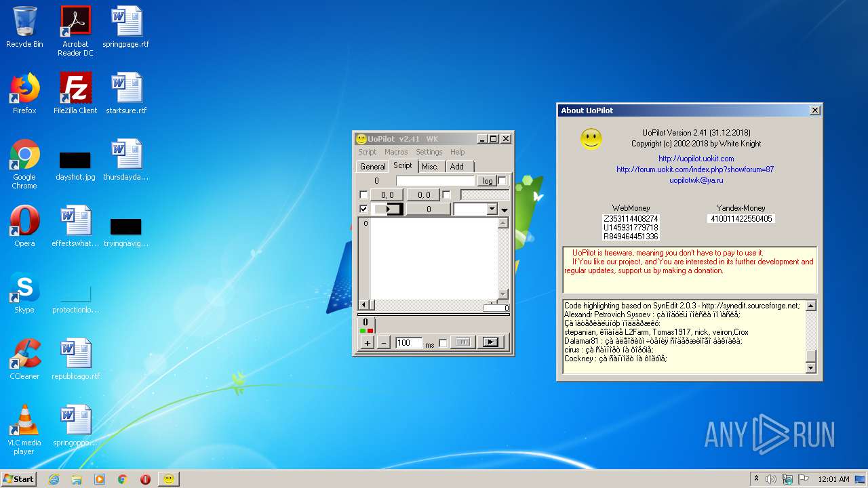Viewport: 868px width, 488px height.
Task: Click the log button
Action: [x=488, y=181]
